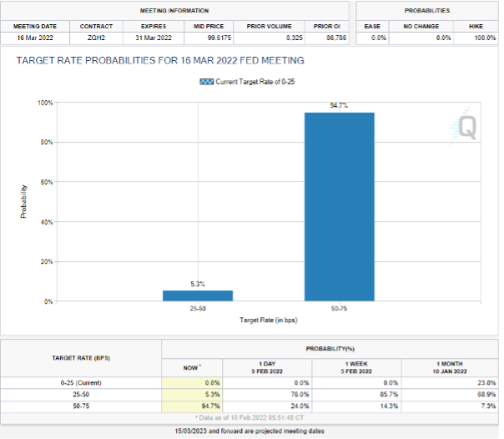Click the PROBABILITIES header at top right
The height and width of the screenshot is (439, 504).
tap(426, 11)
